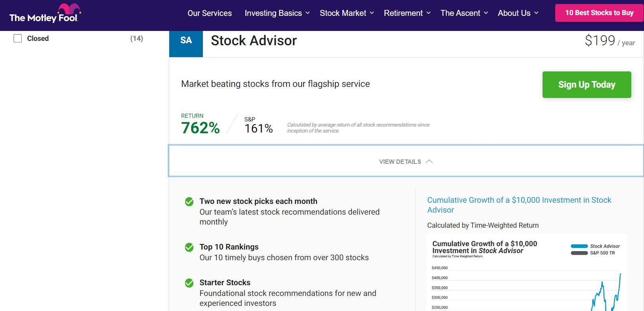Click the Sign Up Today button
The height and width of the screenshot is (311, 644).
[x=587, y=84]
